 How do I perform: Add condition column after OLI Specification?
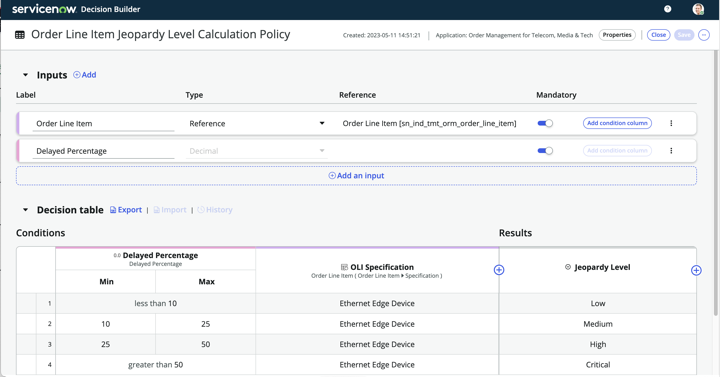[x=499, y=270]
